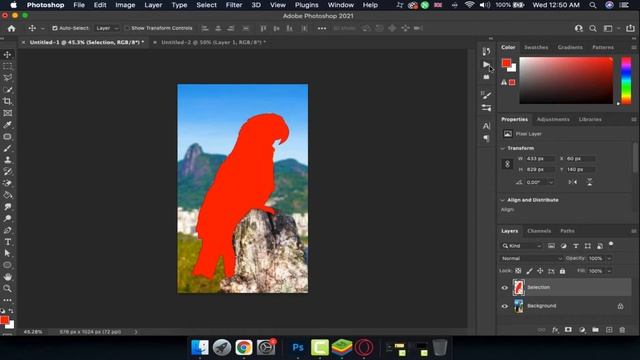Screen dimensions: 640x360
Task: Open the History panel icon
Action: (x=486, y=51)
